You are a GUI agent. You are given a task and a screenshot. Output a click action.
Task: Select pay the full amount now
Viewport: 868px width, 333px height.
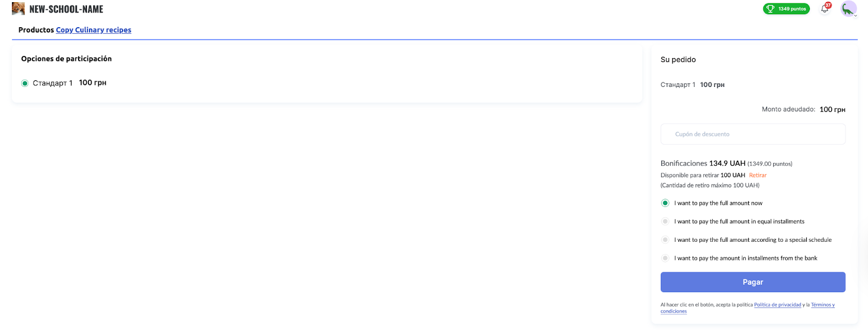pos(665,203)
